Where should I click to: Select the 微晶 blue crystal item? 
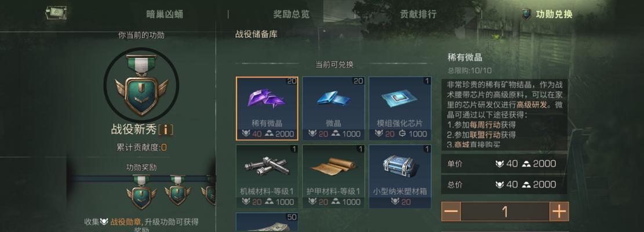click(x=333, y=108)
